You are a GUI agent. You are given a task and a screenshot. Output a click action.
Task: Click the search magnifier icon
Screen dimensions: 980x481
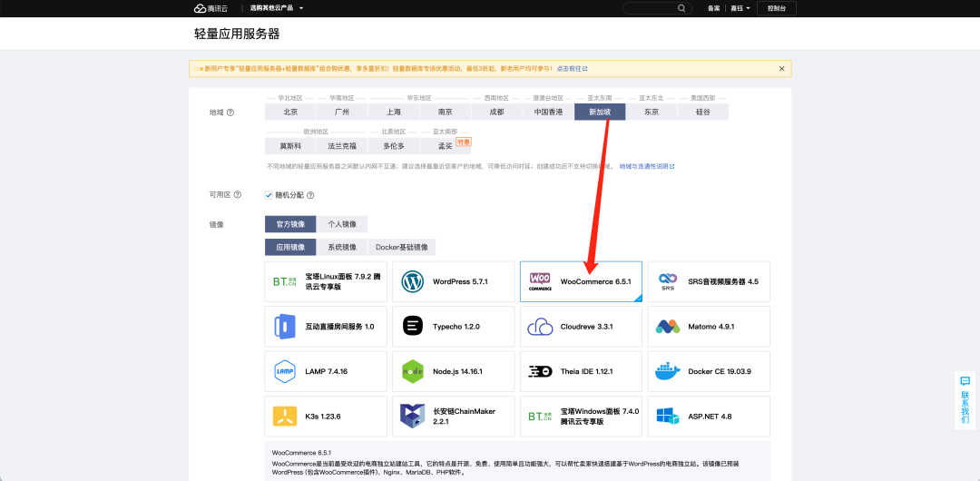pos(681,8)
